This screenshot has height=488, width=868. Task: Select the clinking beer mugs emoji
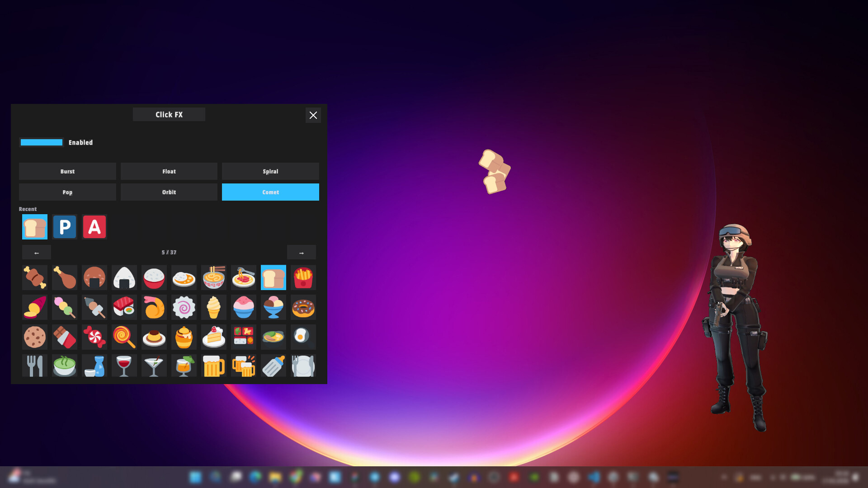click(x=243, y=366)
